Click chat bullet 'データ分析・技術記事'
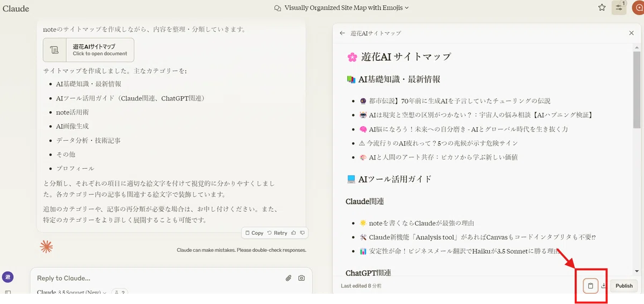The image size is (644, 304). pyautogui.click(x=89, y=140)
